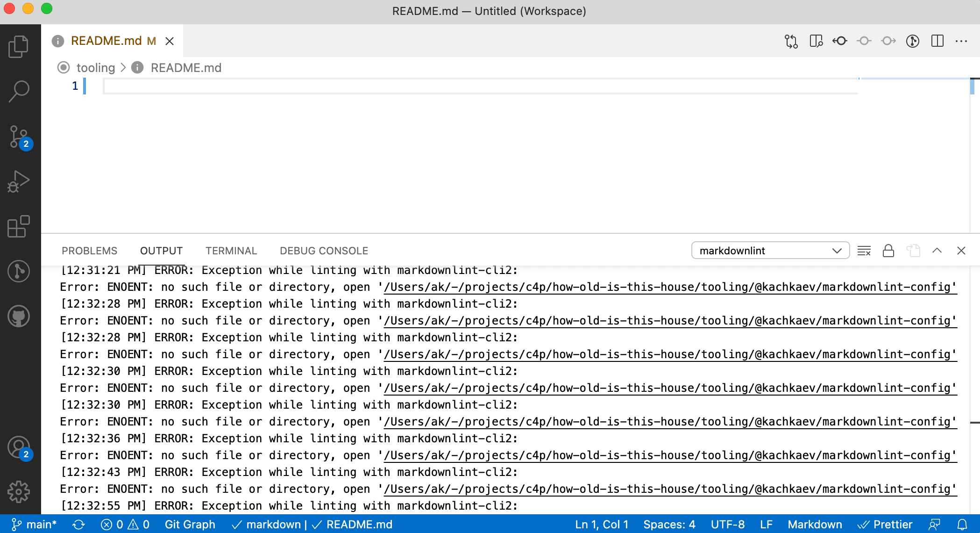Click the circular git icon in editor toolbar

pyautogui.click(x=913, y=41)
